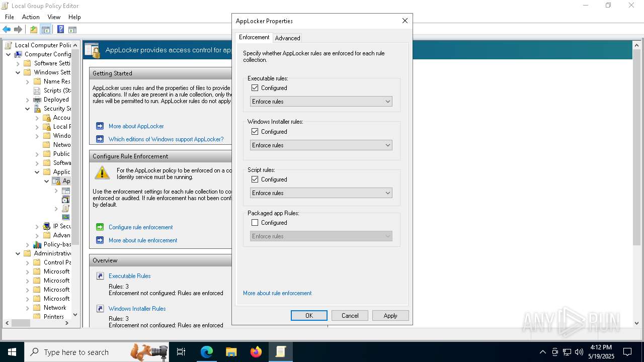Open the Windows Start menu
The height and width of the screenshot is (362, 644).
point(12,352)
